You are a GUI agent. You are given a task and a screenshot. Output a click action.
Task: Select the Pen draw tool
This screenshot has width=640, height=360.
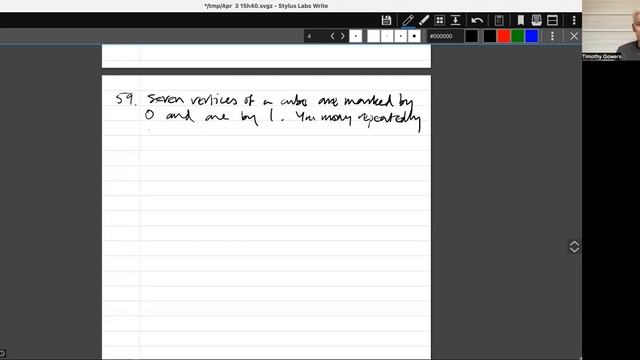pyautogui.click(x=407, y=20)
